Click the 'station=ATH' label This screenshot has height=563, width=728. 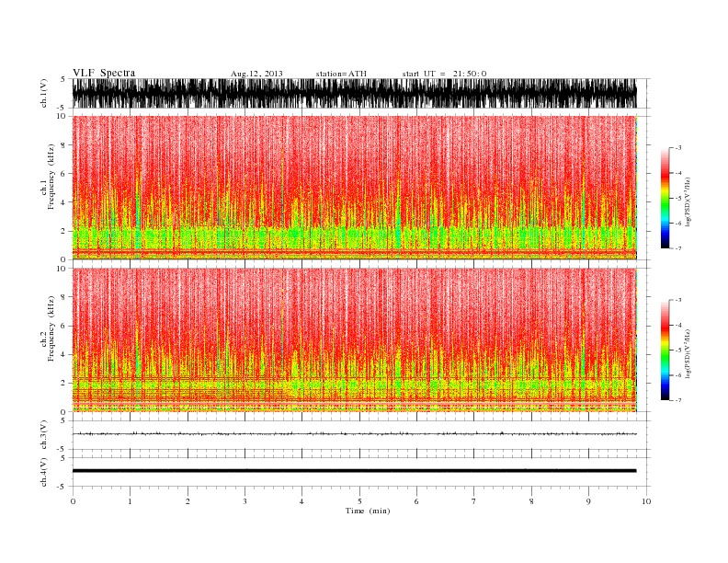pos(341,74)
